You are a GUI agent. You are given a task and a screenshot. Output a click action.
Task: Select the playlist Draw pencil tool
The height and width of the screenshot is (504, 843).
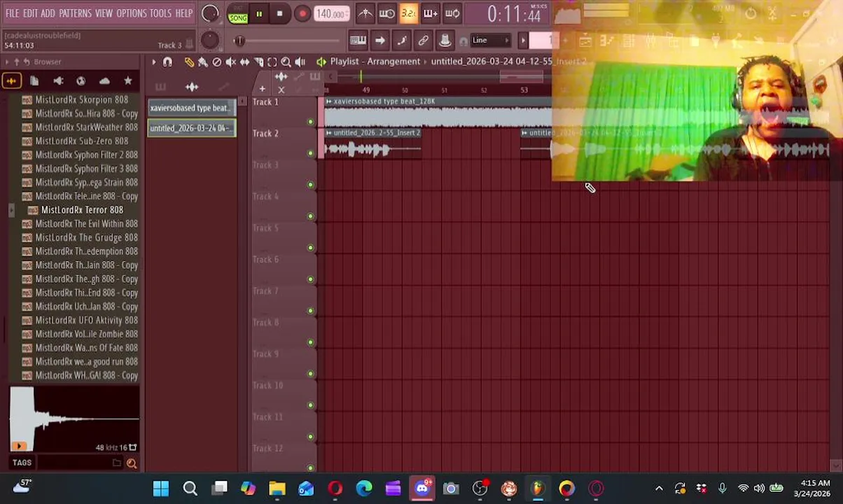(189, 62)
